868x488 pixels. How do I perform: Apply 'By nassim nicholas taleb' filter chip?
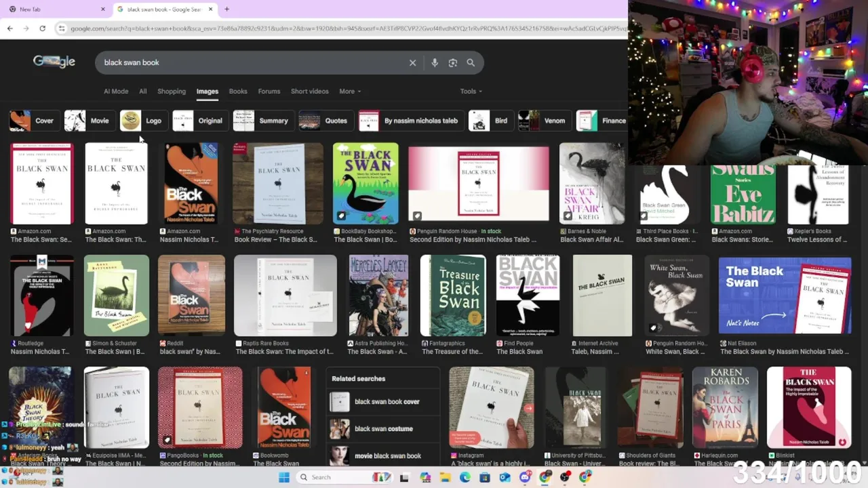pyautogui.click(x=411, y=121)
